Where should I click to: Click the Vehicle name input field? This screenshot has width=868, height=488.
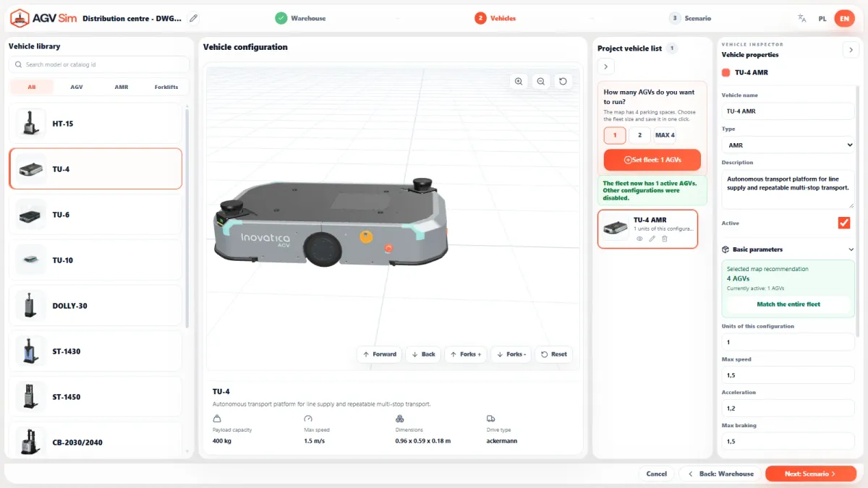(788, 111)
